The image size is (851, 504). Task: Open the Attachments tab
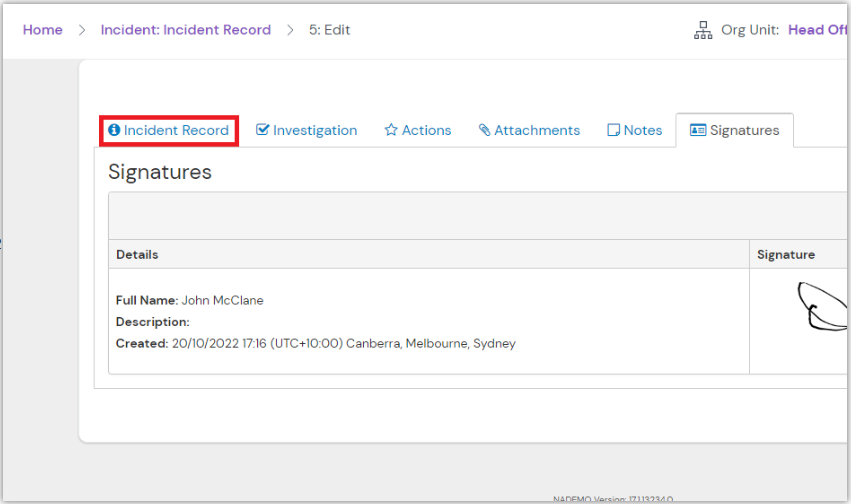(x=536, y=130)
